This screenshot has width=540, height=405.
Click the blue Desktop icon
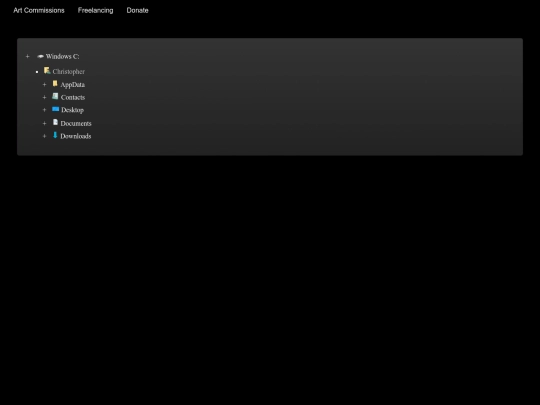tap(55, 109)
